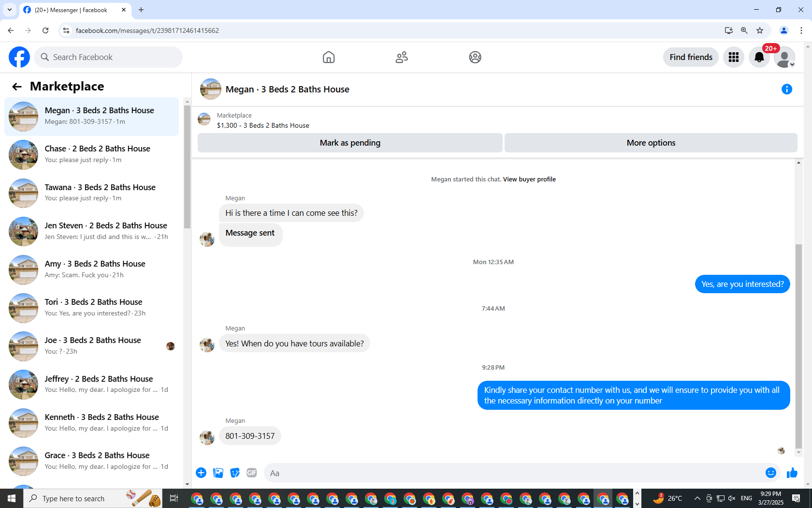Click 'Yes! When do you have tours' message

pos(294,344)
